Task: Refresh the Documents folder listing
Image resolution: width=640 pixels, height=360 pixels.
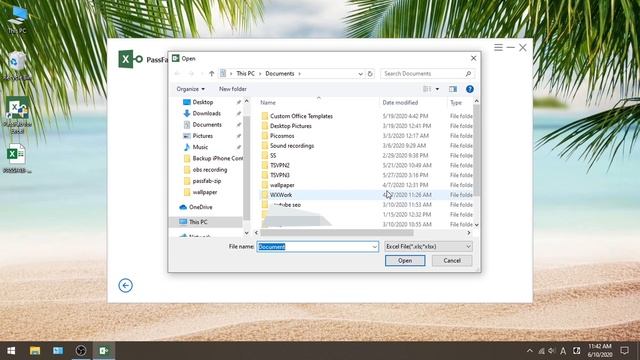Action: coord(370,74)
